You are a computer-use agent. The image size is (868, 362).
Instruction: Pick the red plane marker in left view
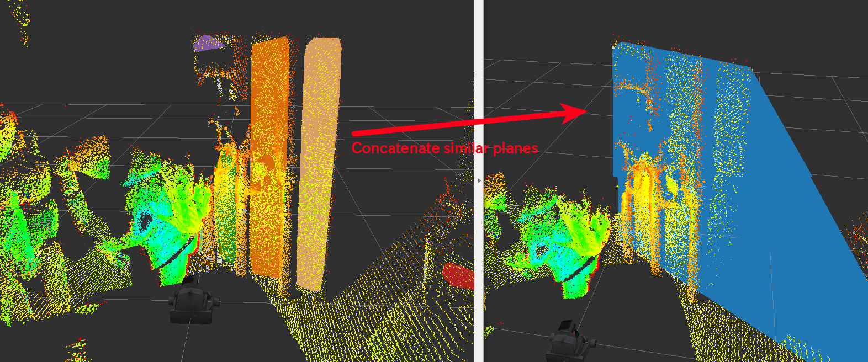[458, 275]
